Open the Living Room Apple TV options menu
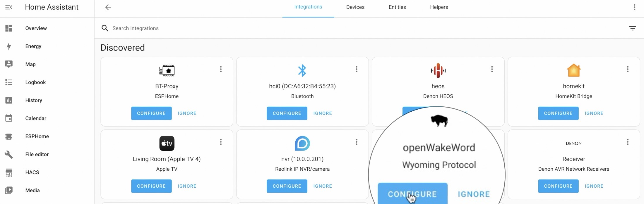Viewport: 644px width, 204px height. pyautogui.click(x=221, y=142)
